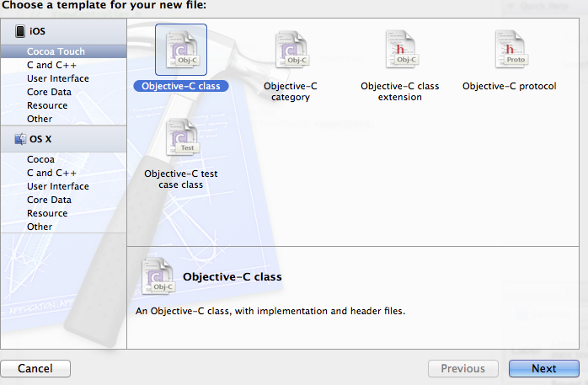Select the Objective-C protocol template icon
The width and height of the screenshot is (588, 385).
pos(510,50)
